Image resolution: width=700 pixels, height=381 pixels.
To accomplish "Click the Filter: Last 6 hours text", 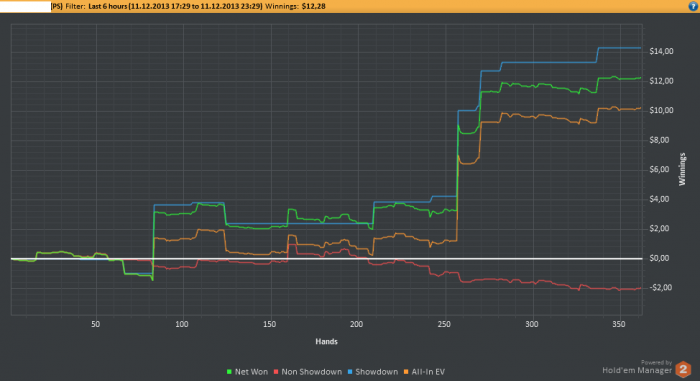I will tap(96, 6).
